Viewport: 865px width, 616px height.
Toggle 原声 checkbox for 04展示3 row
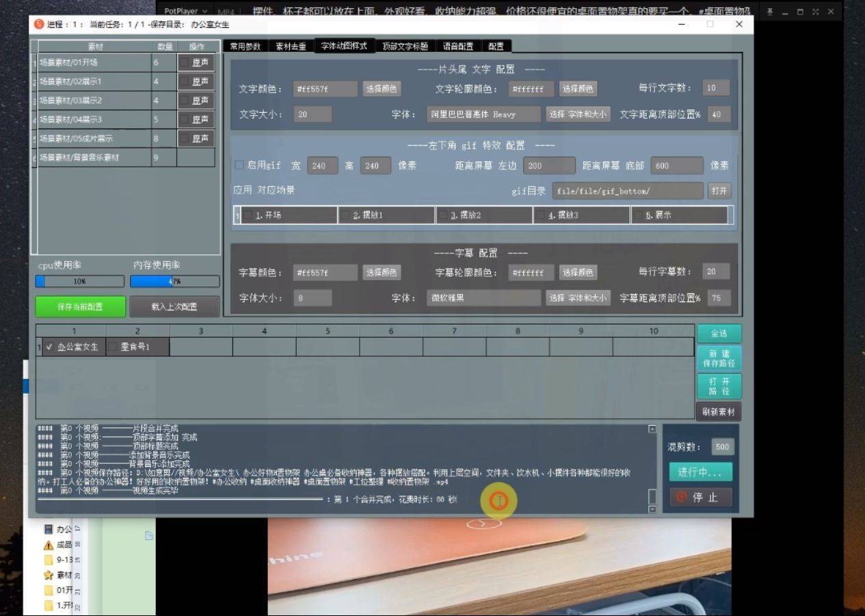click(x=185, y=120)
